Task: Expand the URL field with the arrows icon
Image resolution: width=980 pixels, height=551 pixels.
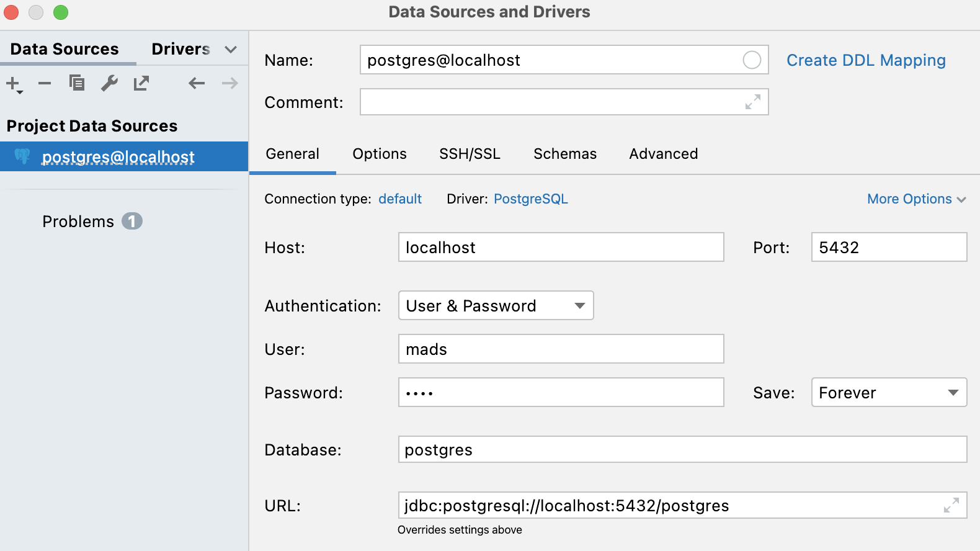Action: 951,505
